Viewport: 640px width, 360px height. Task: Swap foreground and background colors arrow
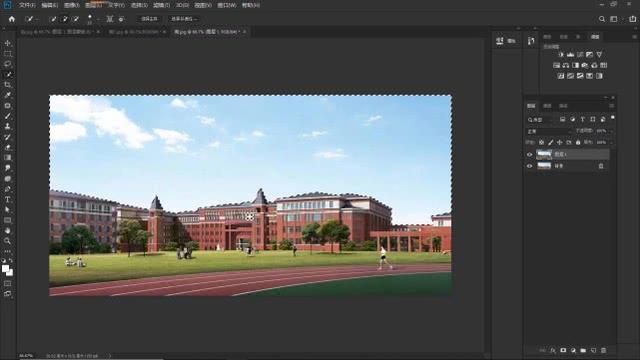pos(11,260)
